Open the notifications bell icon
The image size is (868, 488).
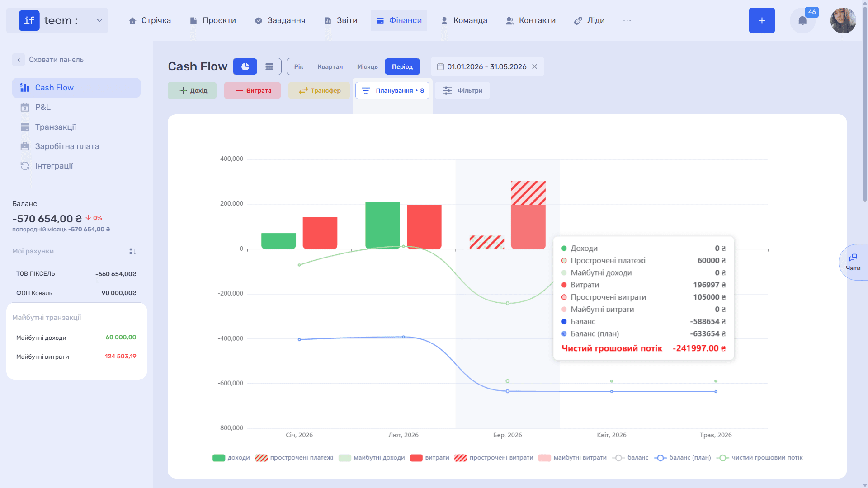802,21
